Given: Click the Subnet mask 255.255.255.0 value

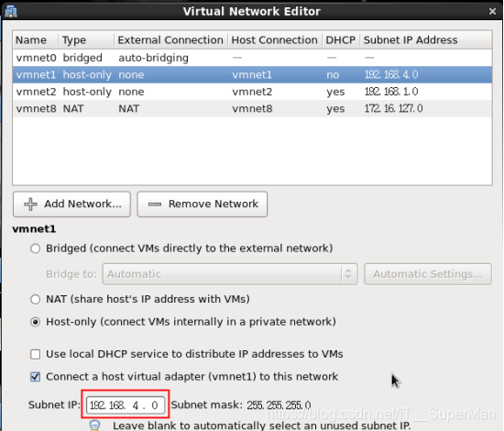Looking at the screenshot, I should [279, 405].
